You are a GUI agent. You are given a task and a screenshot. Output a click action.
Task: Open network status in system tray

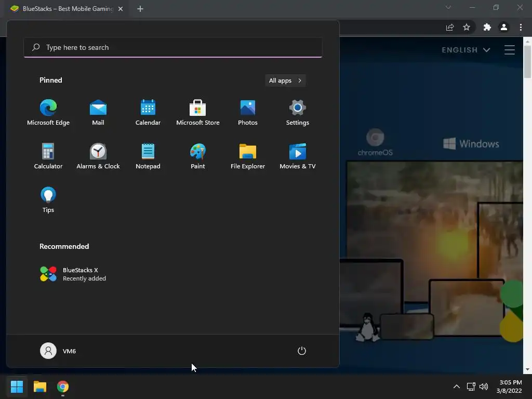click(471, 387)
